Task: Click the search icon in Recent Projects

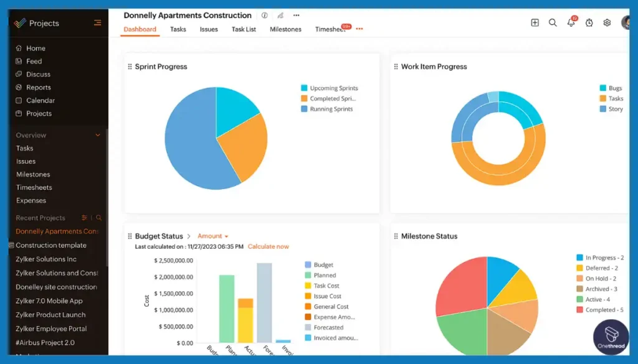Action: pos(98,218)
